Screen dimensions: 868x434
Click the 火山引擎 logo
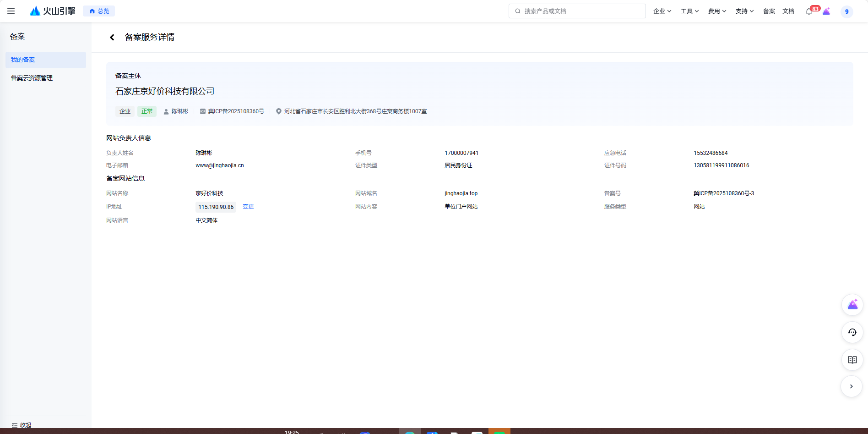tap(53, 11)
